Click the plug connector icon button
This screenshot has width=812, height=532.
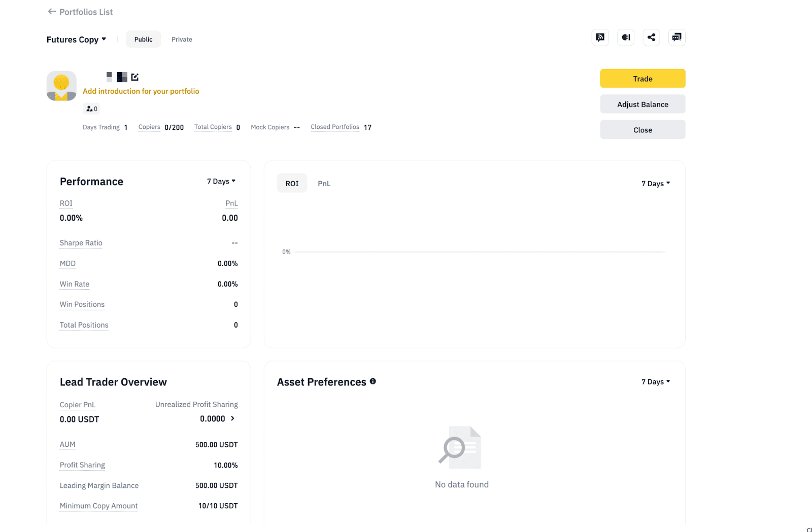point(626,38)
